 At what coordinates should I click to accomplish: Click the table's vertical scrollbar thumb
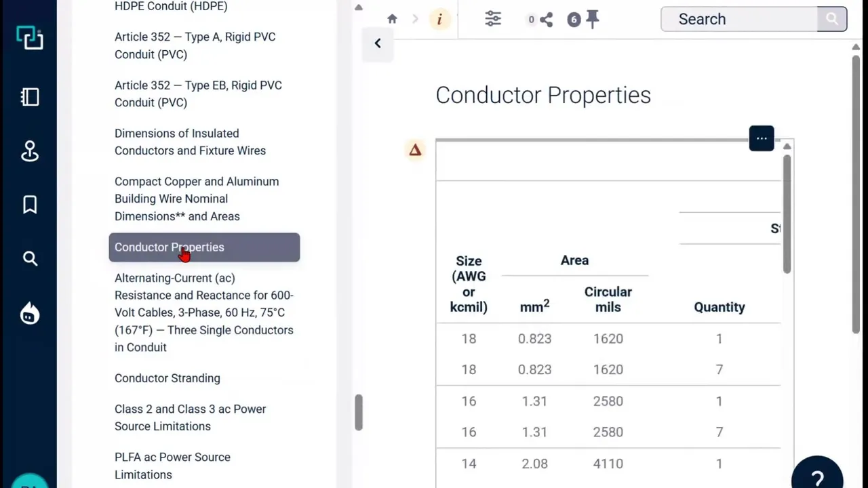(787, 214)
